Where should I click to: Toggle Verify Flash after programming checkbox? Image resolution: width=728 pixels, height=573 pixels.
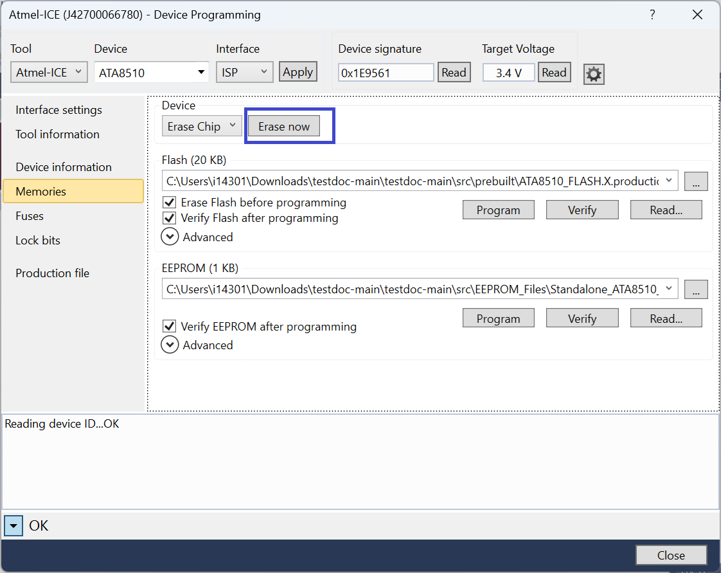click(x=170, y=218)
